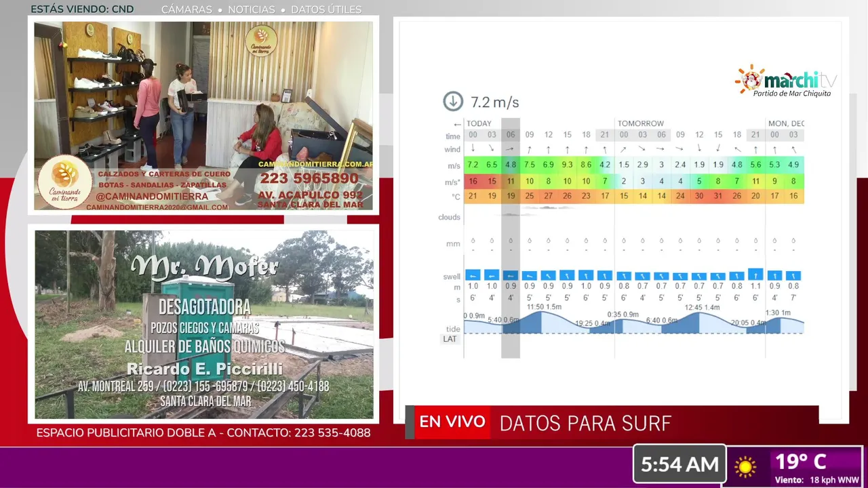Select today's 12 hour column header

[x=549, y=135]
